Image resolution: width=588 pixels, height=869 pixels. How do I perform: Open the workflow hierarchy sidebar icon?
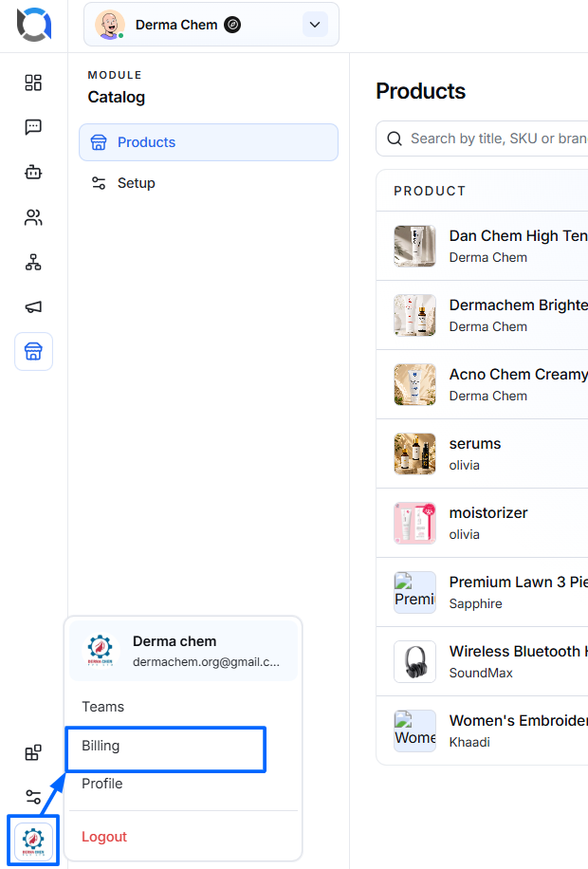(x=33, y=262)
